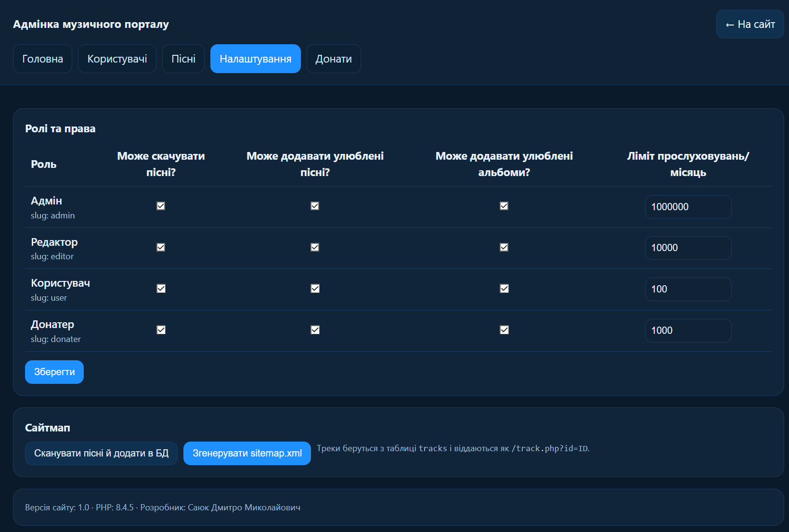Click the Редактор limit field showing 10000
Screen dimensions: 789x532
[x=688, y=248]
